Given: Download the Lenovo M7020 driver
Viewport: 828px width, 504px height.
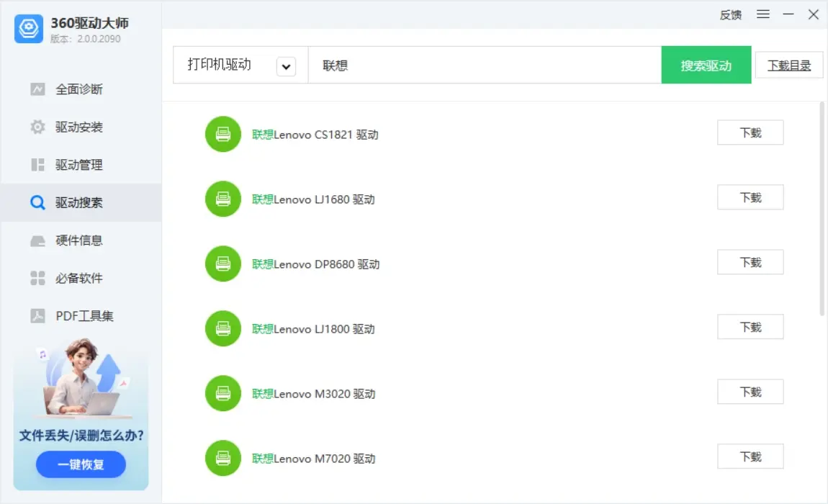Looking at the screenshot, I should tap(750, 456).
